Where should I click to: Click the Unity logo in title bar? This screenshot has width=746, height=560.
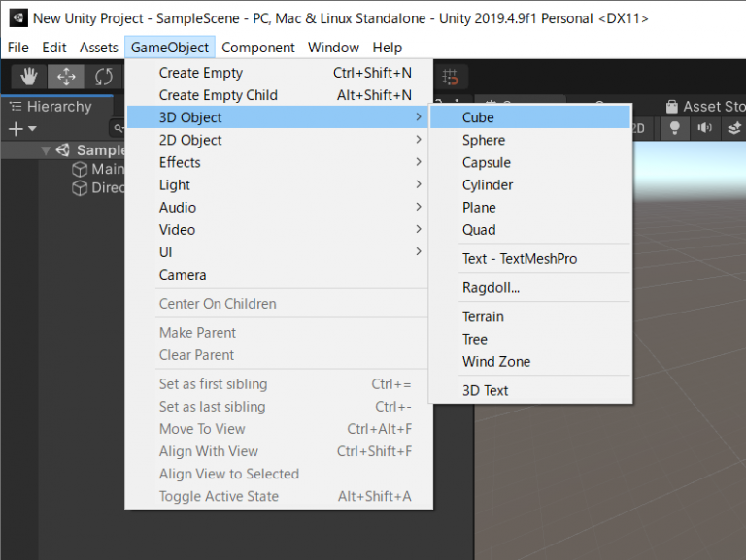(x=17, y=18)
